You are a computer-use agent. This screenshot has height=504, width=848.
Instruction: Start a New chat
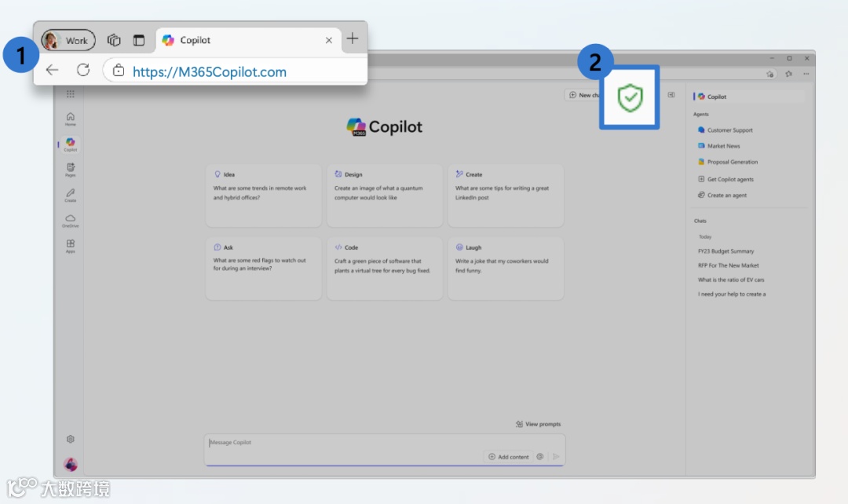(x=583, y=95)
